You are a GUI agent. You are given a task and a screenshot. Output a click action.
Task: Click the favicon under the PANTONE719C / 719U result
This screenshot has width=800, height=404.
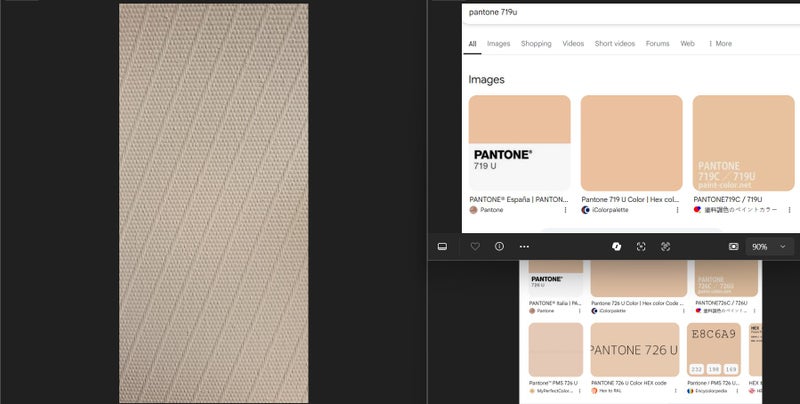pyautogui.click(x=697, y=210)
